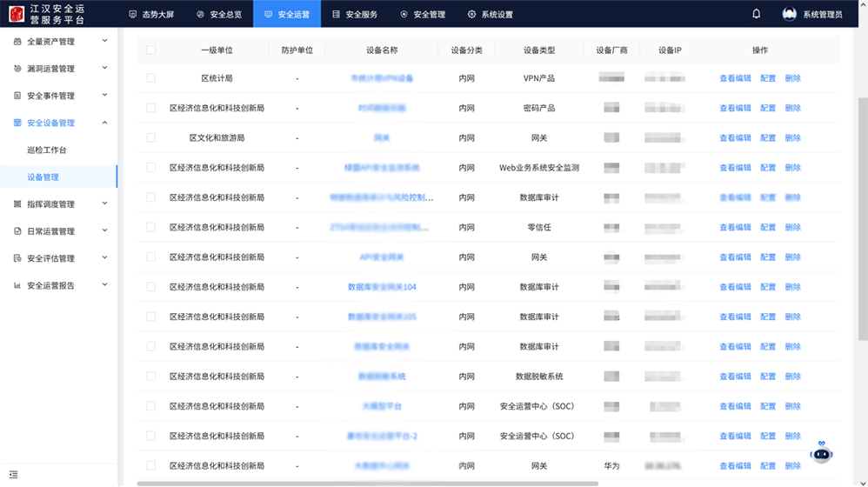
Task: Switch to the 安全总览 top tab
Action: pos(219,15)
